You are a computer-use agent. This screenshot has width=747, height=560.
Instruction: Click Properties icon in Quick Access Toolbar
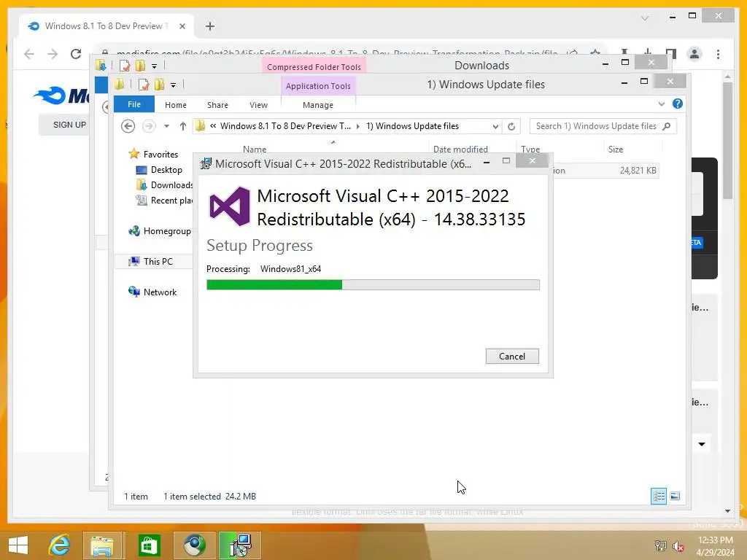pos(144,85)
